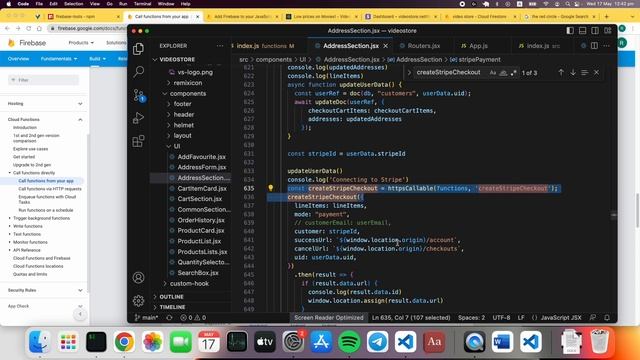Toggle Match Whole Word in find widget
640x360 pixels.
click(503, 73)
